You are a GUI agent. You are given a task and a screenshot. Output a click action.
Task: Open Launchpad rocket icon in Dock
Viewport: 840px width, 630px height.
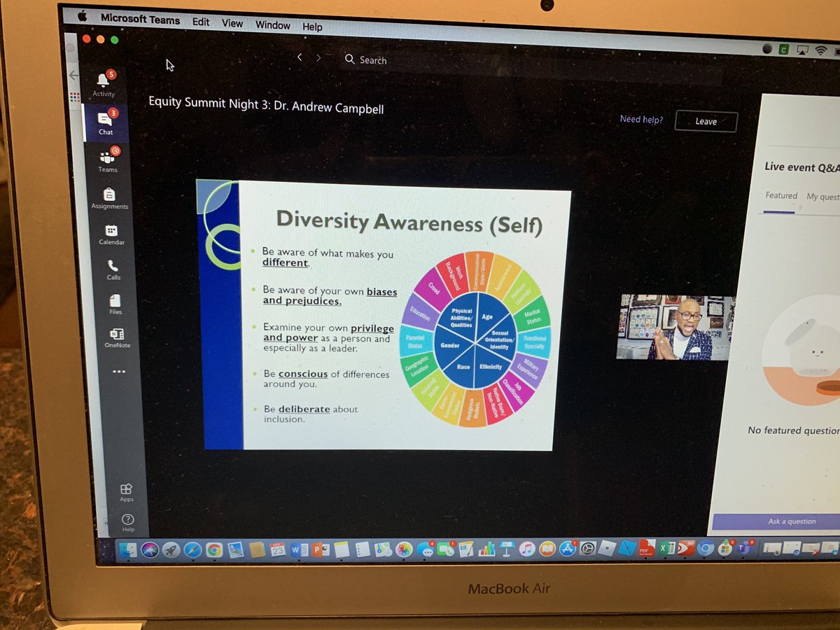171,549
